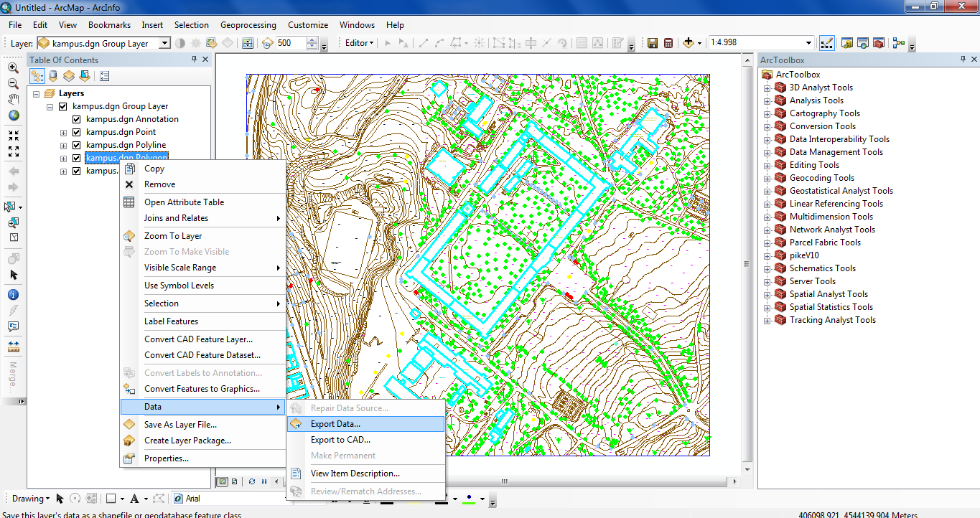Open the Editor dropdown menu

point(360,43)
